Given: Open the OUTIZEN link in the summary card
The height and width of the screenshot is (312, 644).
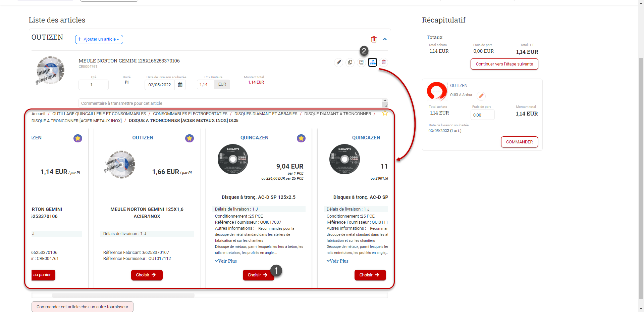Looking at the screenshot, I should [459, 86].
